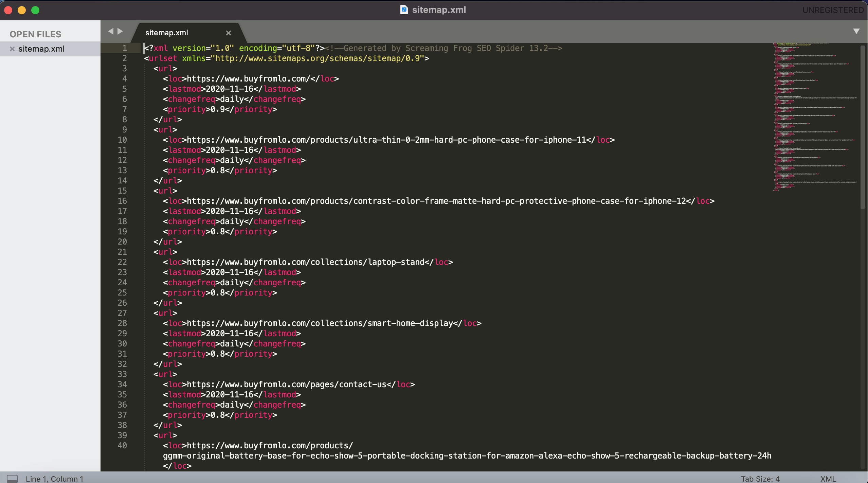Click the ggmm-original-battery-base URL text
Image resolution: width=868 pixels, height=483 pixels.
pos(467,456)
